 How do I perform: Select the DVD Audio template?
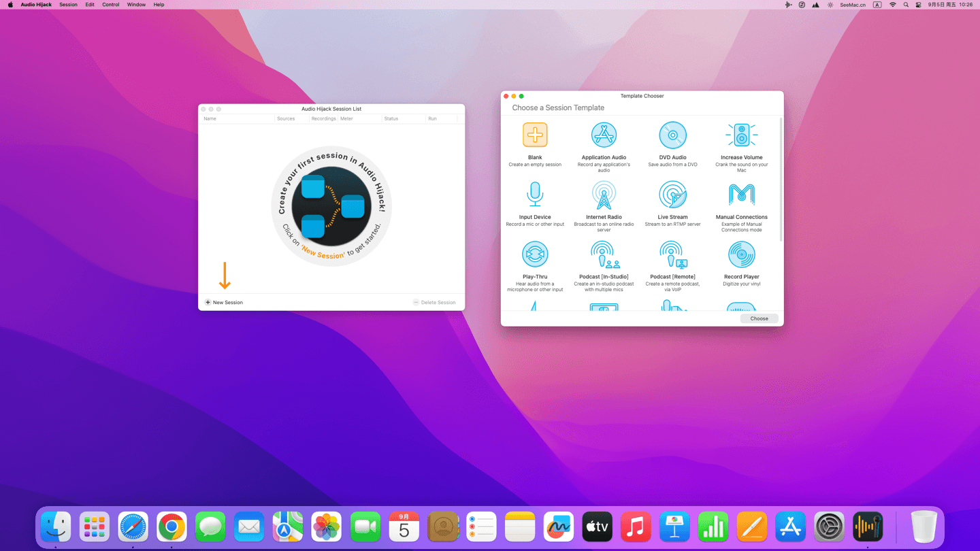[672, 135]
